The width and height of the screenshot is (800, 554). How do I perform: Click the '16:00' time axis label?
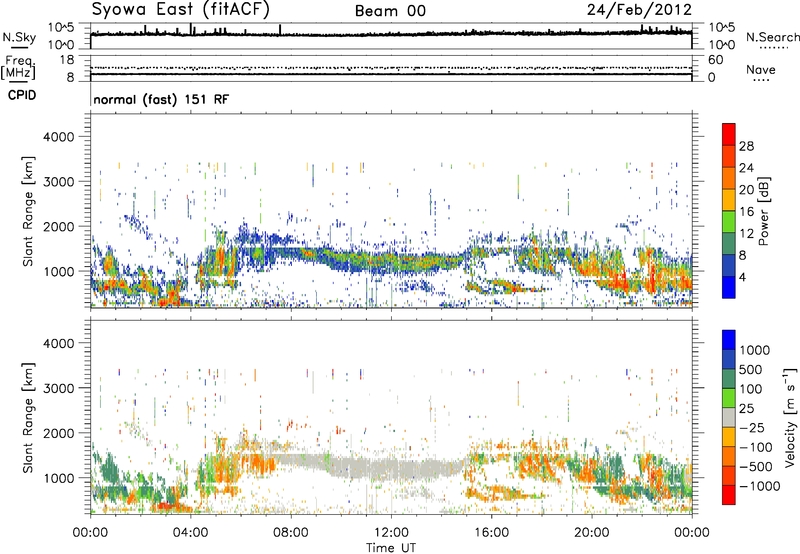(x=491, y=533)
